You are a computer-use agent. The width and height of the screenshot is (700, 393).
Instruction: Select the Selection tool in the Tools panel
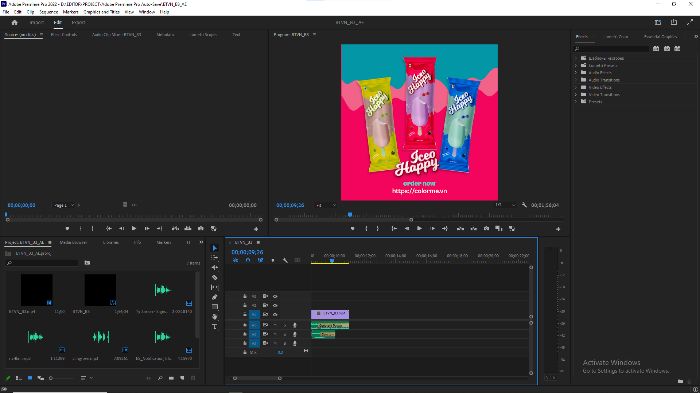click(x=215, y=248)
